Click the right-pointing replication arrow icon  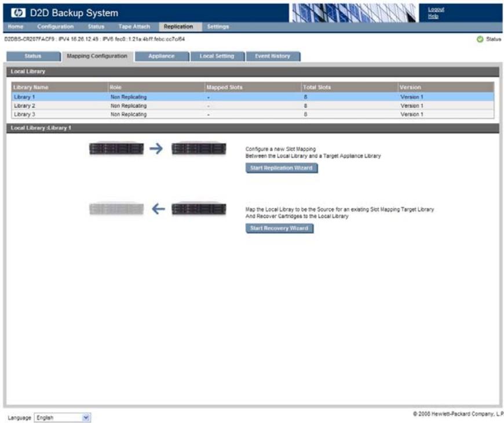[x=156, y=148]
